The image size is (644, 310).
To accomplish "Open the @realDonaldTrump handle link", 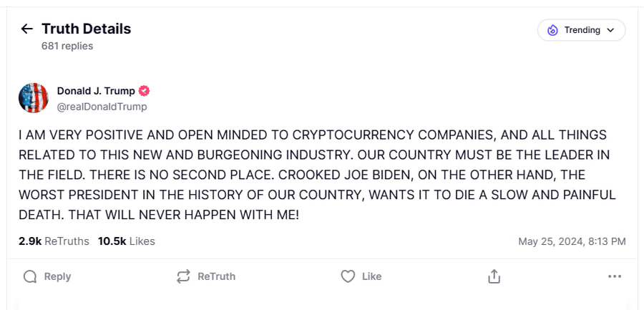I will [x=102, y=107].
